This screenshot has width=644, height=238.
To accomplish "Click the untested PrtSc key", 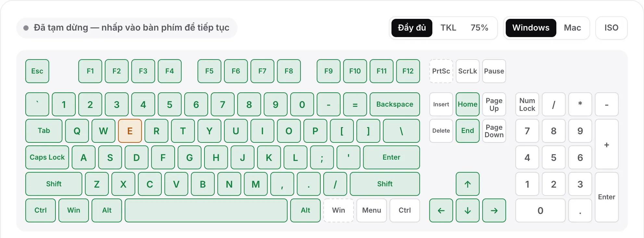I will coord(441,71).
